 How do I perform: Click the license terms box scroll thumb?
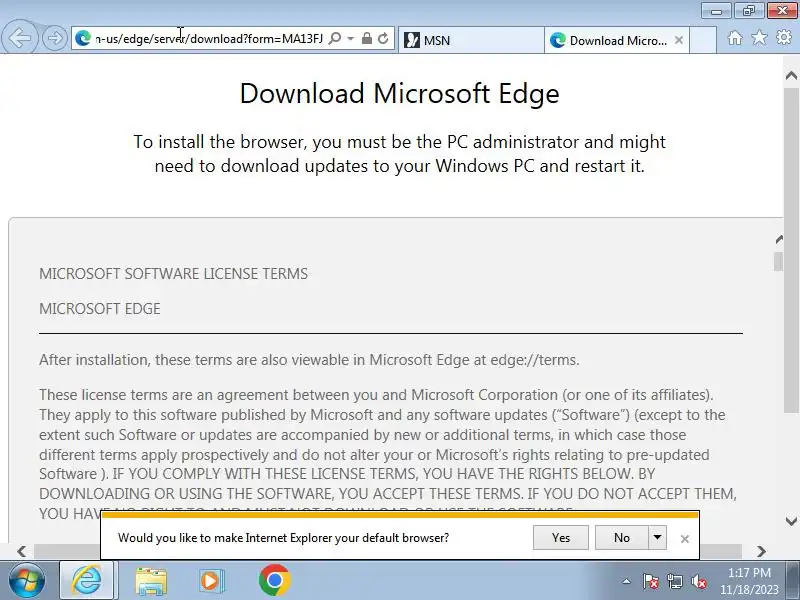point(779,261)
